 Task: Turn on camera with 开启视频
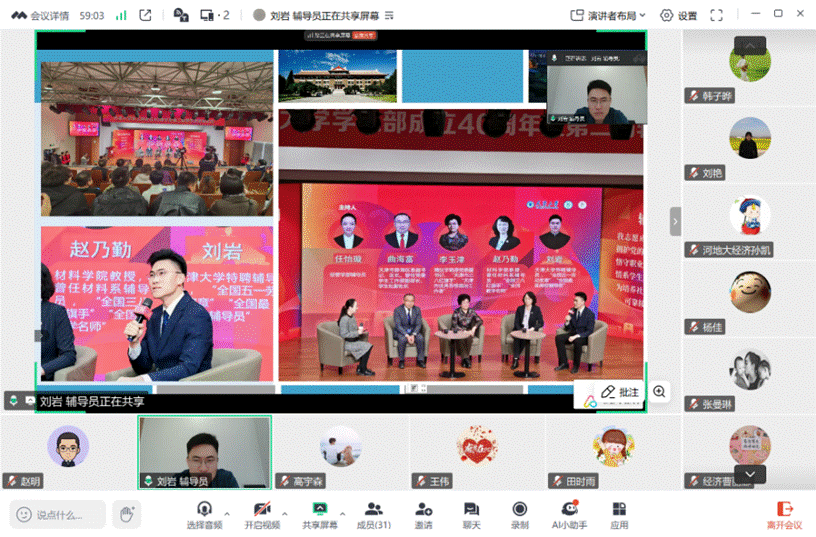pos(262,515)
